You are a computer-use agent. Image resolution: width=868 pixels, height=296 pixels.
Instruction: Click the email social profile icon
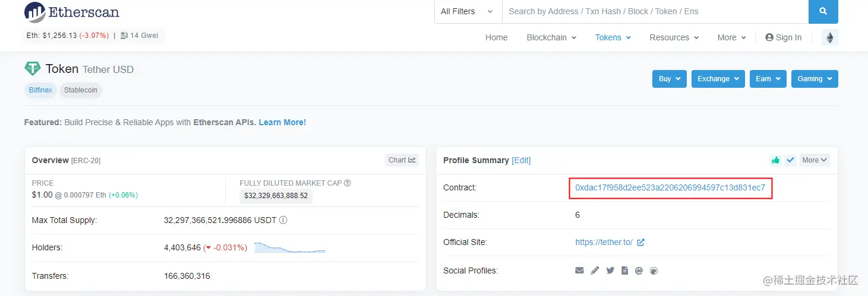coord(580,270)
